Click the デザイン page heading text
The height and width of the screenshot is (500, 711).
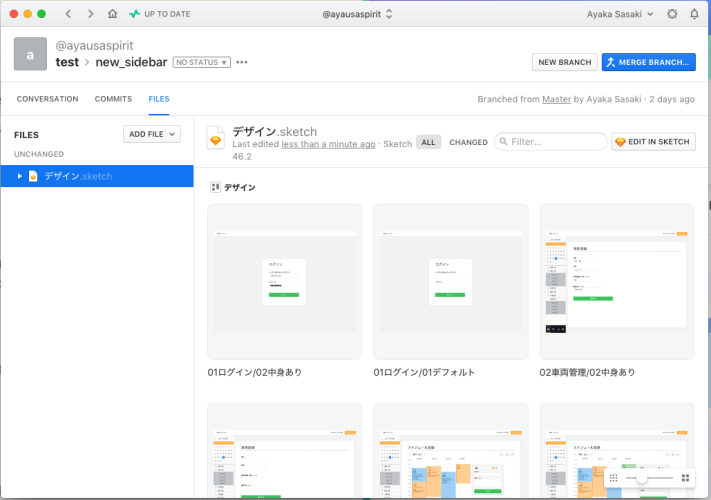pos(239,188)
